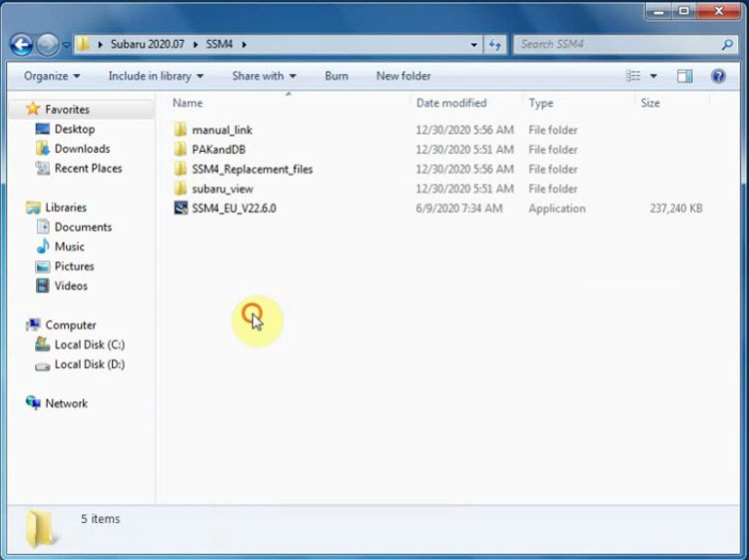Open Recent Places
This screenshot has height=560, width=749.
point(88,168)
